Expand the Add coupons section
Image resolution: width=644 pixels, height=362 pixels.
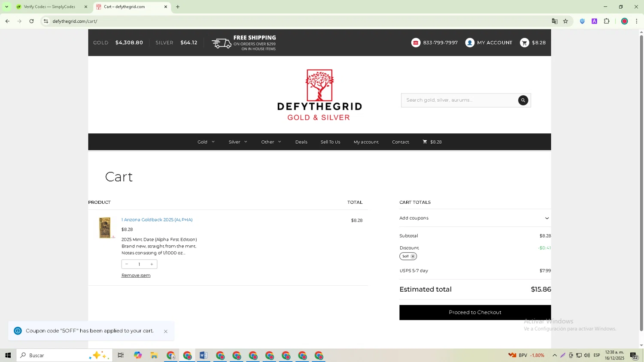475,218
